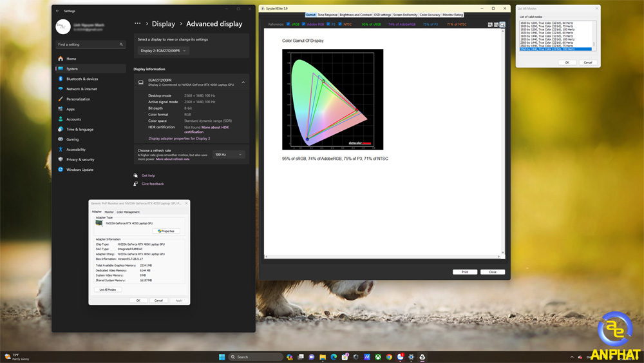This screenshot has height=363, width=644.
Task: Click the Find a setting search box
Action: (x=90, y=44)
